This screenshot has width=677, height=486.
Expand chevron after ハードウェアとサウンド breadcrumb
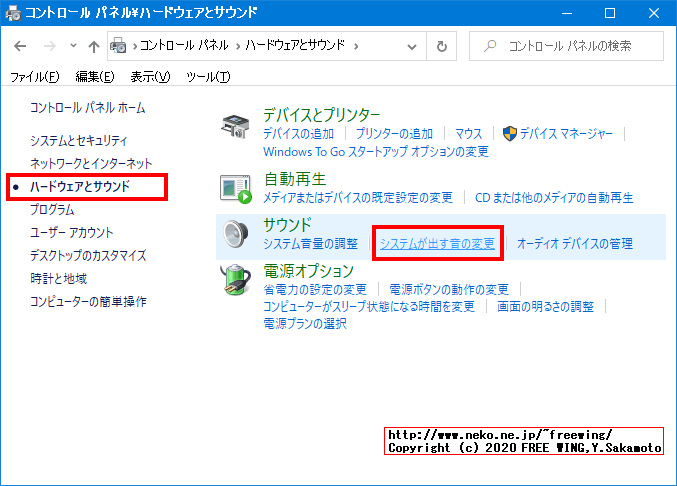point(356,46)
